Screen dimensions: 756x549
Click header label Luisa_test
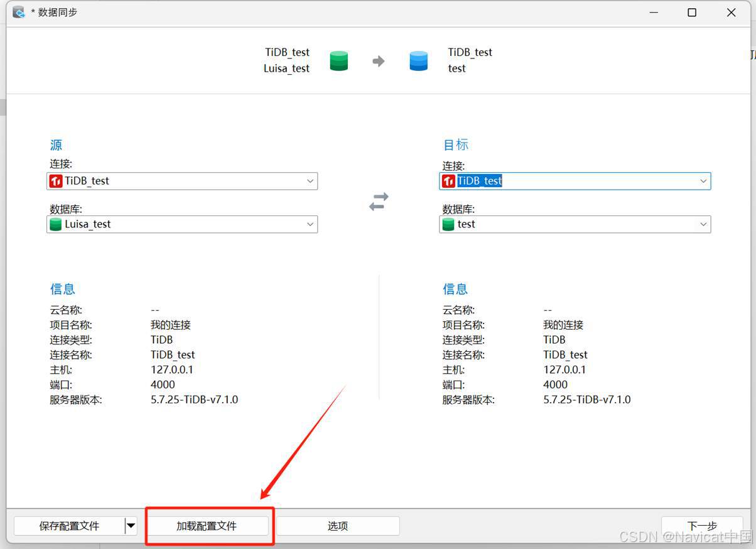286,68
